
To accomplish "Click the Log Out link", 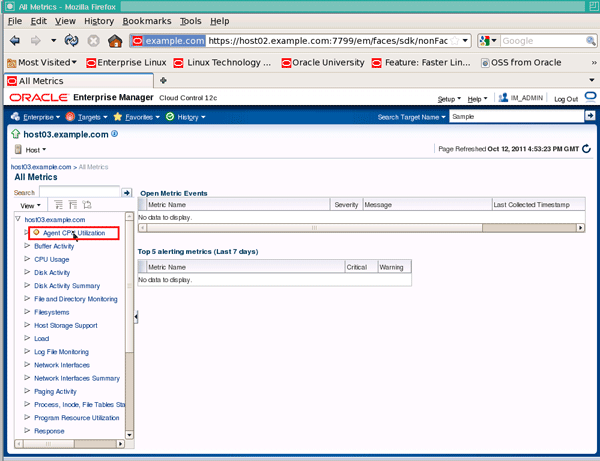I will click(566, 99).
